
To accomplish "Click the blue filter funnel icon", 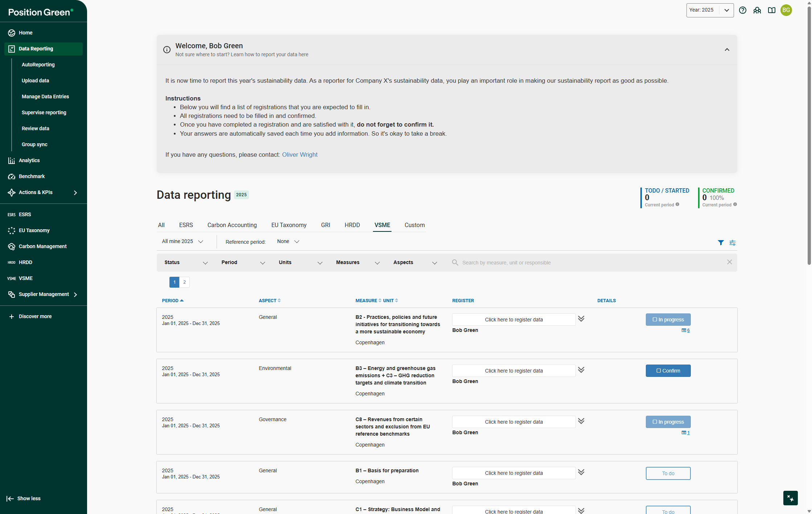I will tap(721, 243).
